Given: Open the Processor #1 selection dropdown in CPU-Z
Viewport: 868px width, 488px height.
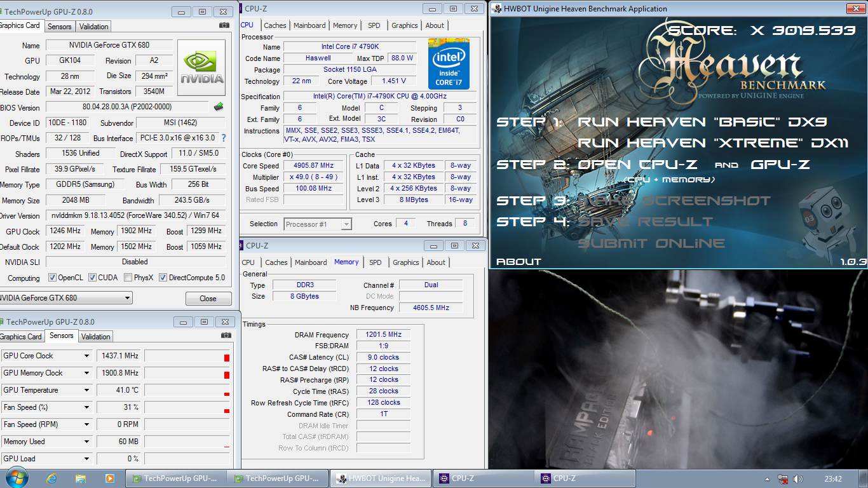Looking at the screenshot, I should (x=346, y=224).
